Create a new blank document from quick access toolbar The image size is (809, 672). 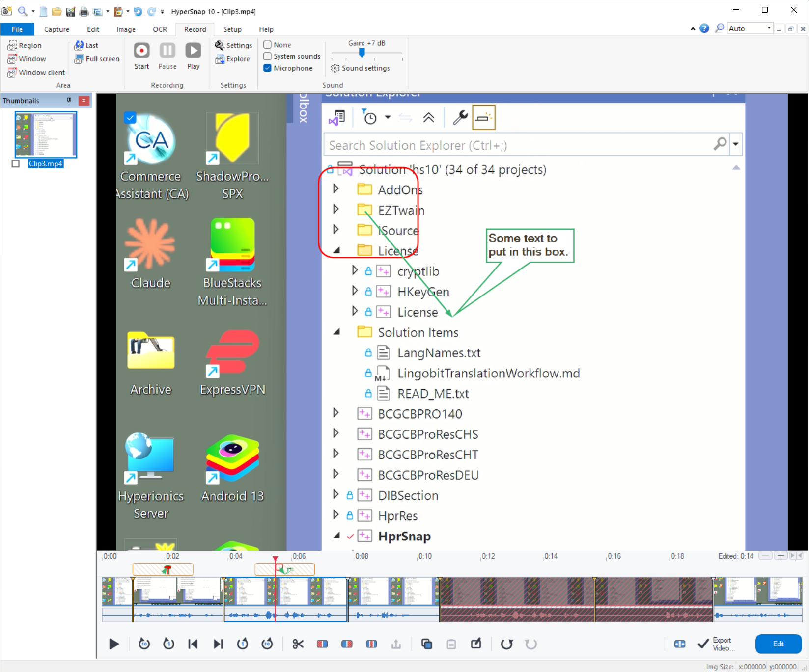[x=44, y=11]
